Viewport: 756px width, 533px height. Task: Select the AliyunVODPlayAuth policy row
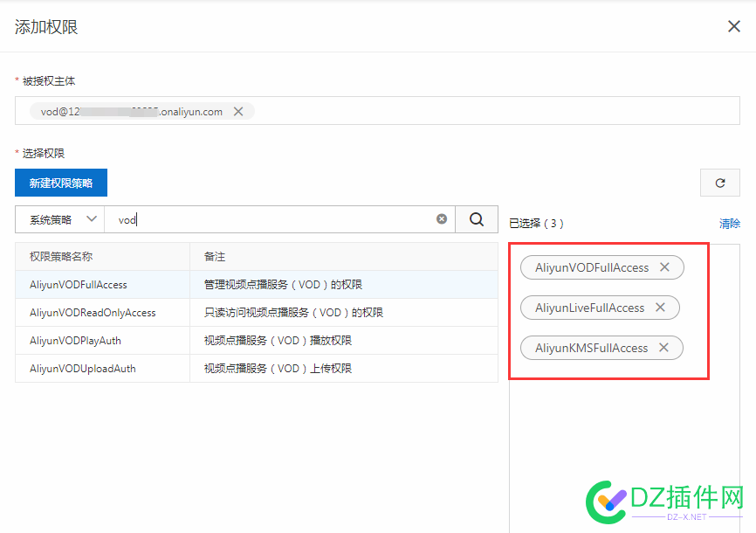click(257, 341)
